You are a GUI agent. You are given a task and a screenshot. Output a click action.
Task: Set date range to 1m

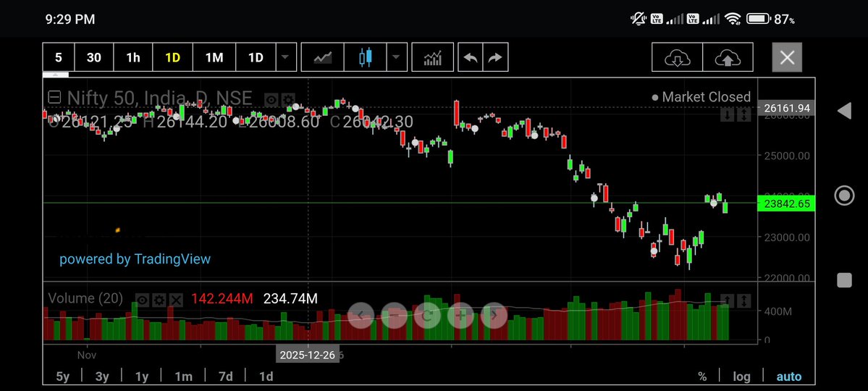(183, 377)
